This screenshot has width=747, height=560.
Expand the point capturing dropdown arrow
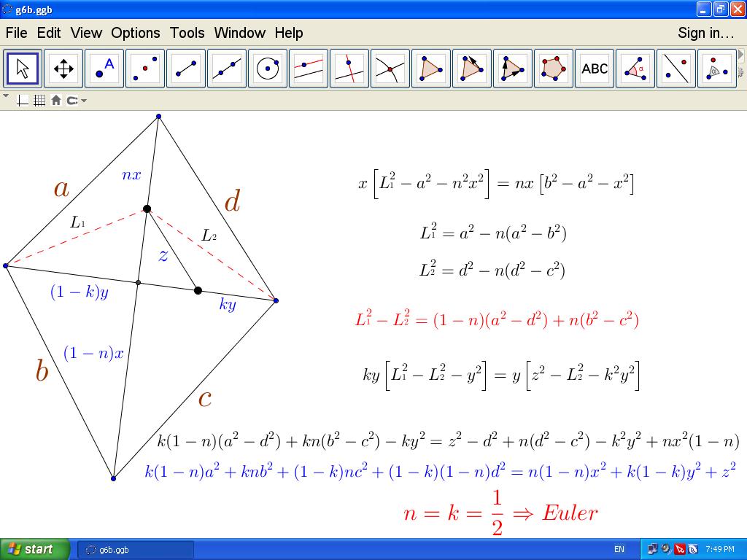(84, 101)
